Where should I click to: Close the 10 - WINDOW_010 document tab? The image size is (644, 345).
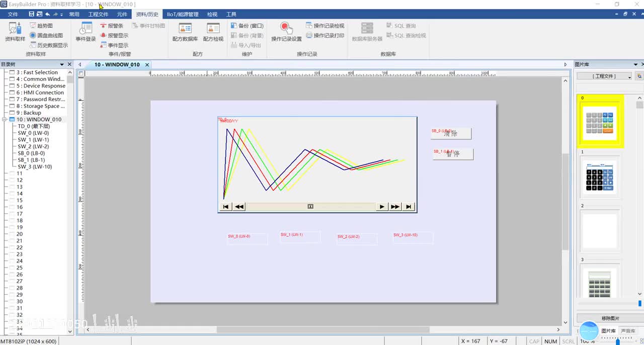tap(147, 64)
